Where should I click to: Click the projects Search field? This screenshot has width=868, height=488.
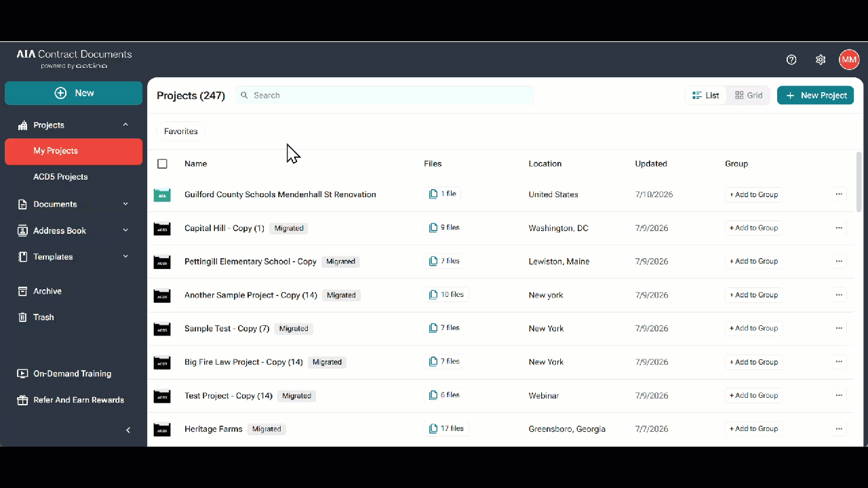pos(384,96)
